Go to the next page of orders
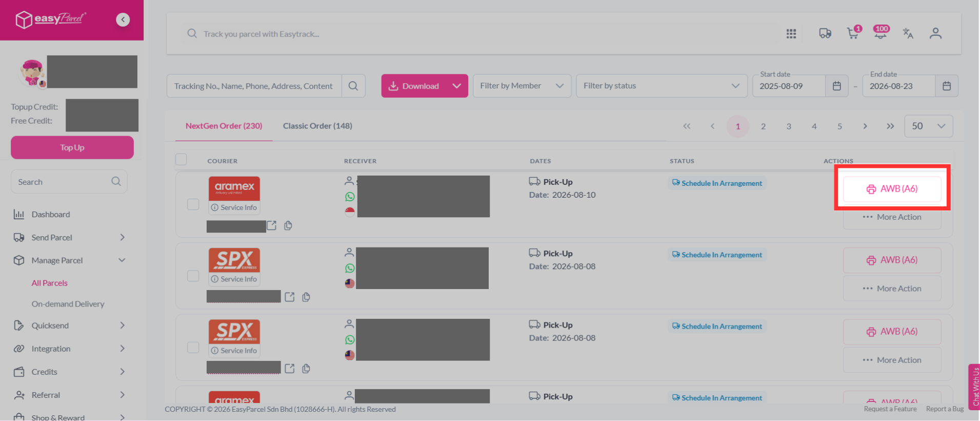 tap(865, 126)
